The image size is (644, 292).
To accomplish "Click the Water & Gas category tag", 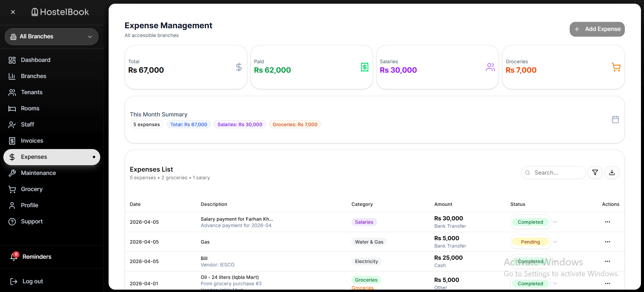I will (x=369, y=242).
